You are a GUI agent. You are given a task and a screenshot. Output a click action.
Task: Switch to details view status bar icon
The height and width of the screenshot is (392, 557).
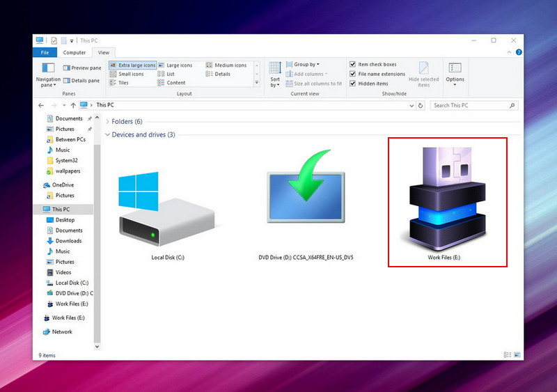tap(508, 354)
